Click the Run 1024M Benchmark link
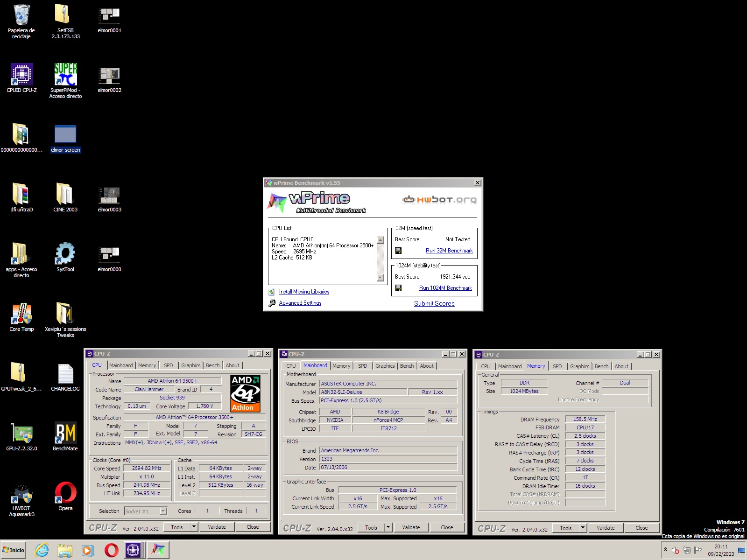 [x=445, y=288]
